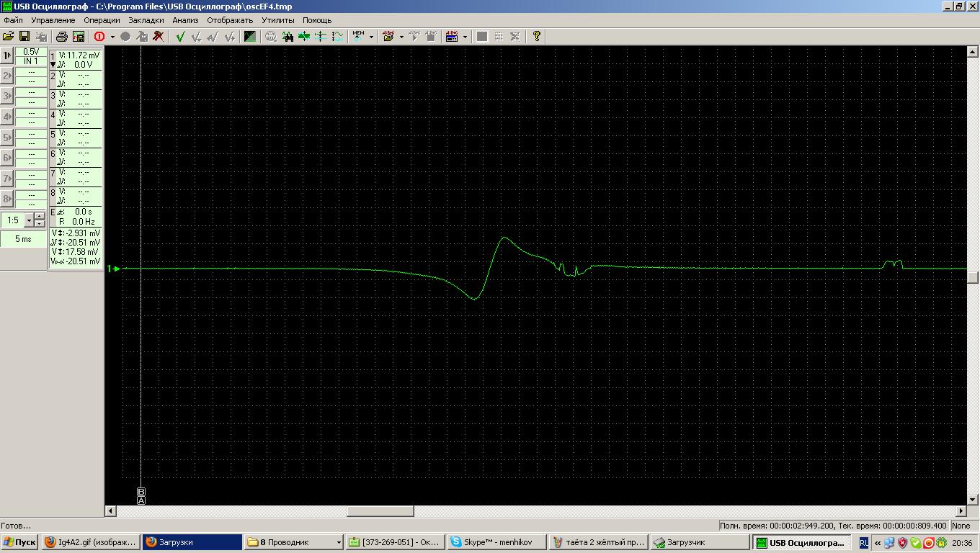This screenshot has height=553, width=980.
Task: Open the Операции menu
Action: tap(102, 20)
